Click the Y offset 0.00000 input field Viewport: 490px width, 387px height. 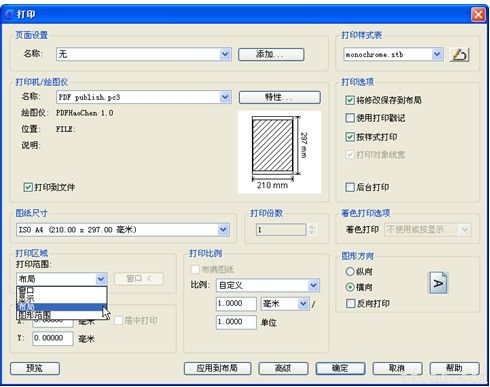(x=53, y=338)
